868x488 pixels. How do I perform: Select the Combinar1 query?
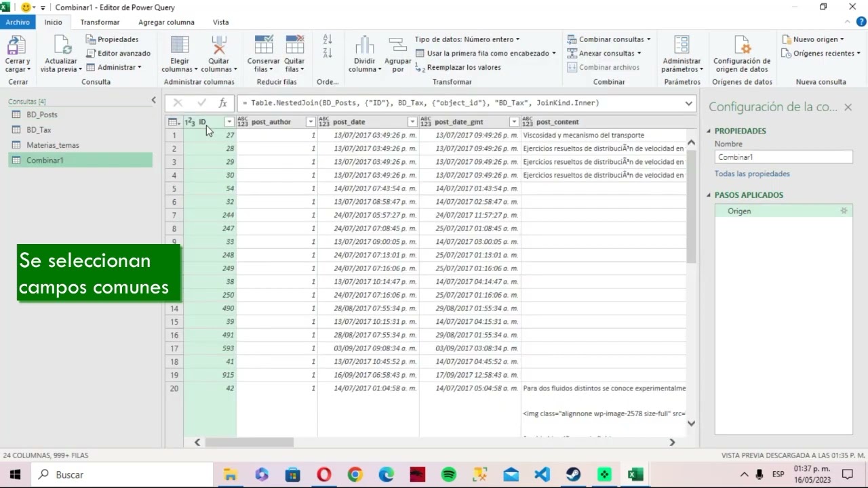80,160
